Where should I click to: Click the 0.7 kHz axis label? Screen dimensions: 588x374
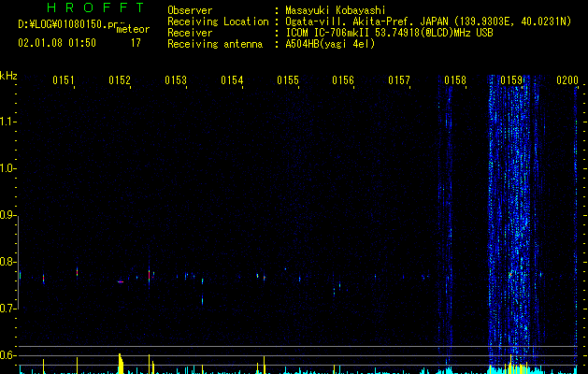(7, 309)
